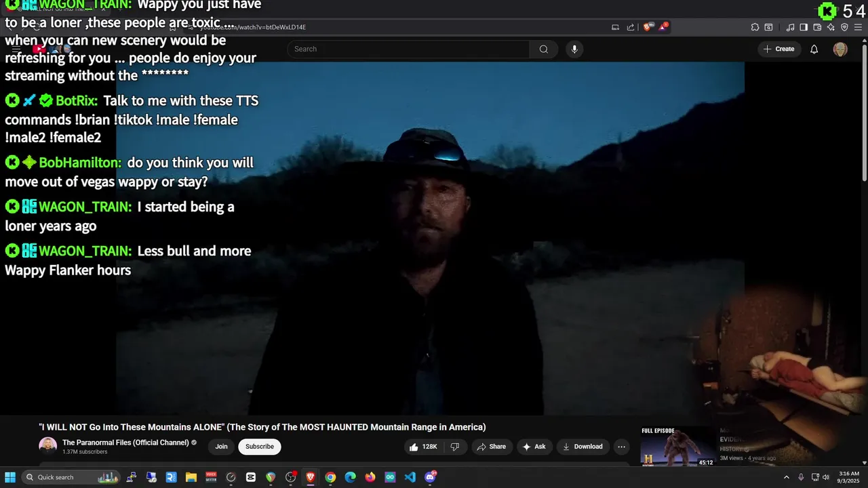The image size is (868, 488).
Task: Show hidden system tray icons chevron
Action: tap(787, 477)
